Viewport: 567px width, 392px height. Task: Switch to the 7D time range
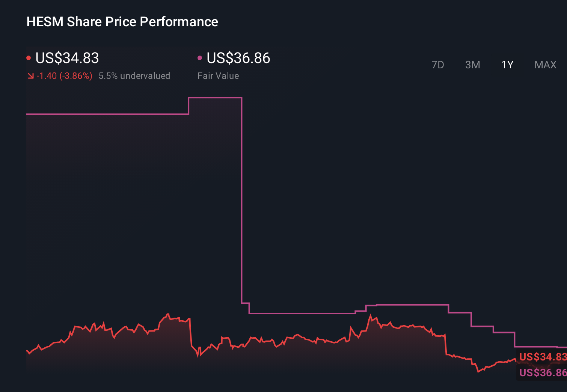pyautogui.click(x=438, y=65)
